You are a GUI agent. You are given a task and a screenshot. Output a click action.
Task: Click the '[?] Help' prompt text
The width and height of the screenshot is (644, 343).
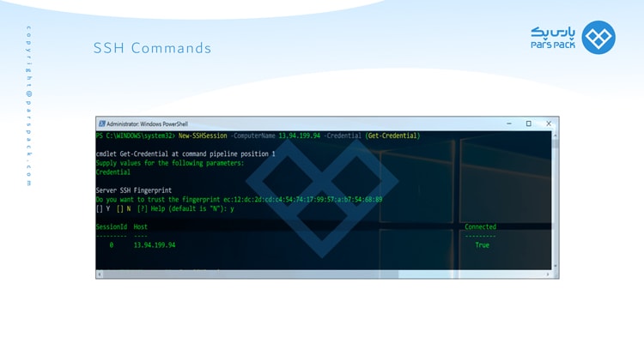151,208
